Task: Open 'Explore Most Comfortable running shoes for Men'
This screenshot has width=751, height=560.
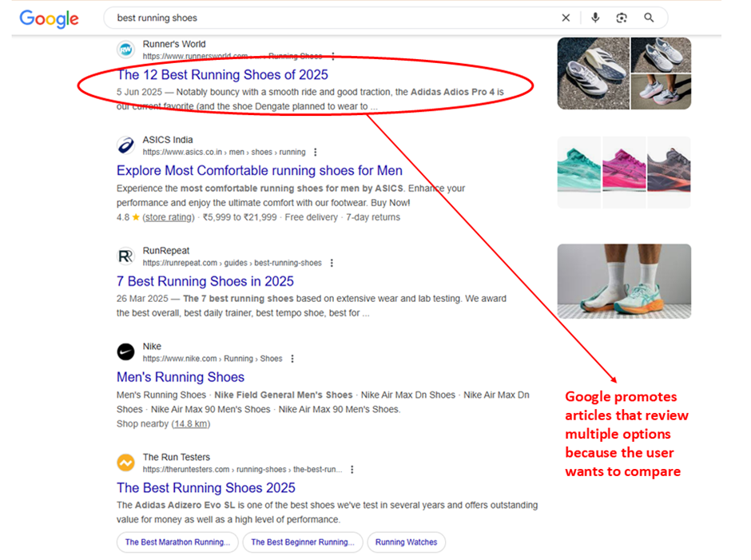Action: 260,170
